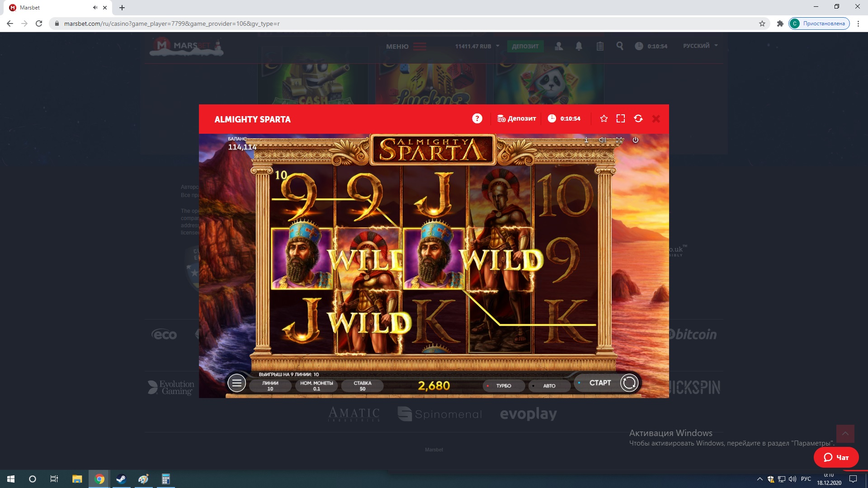Open File Explorer from the taskbar

click(x=77, y=479)
